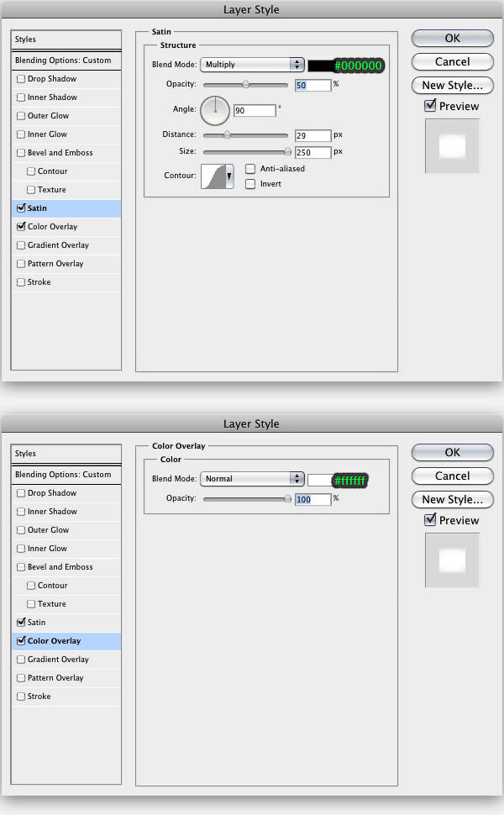Click Cancel in the Color Overlay dialog
The width and height of the screenshot is (504, 815).
coord(452,476)
